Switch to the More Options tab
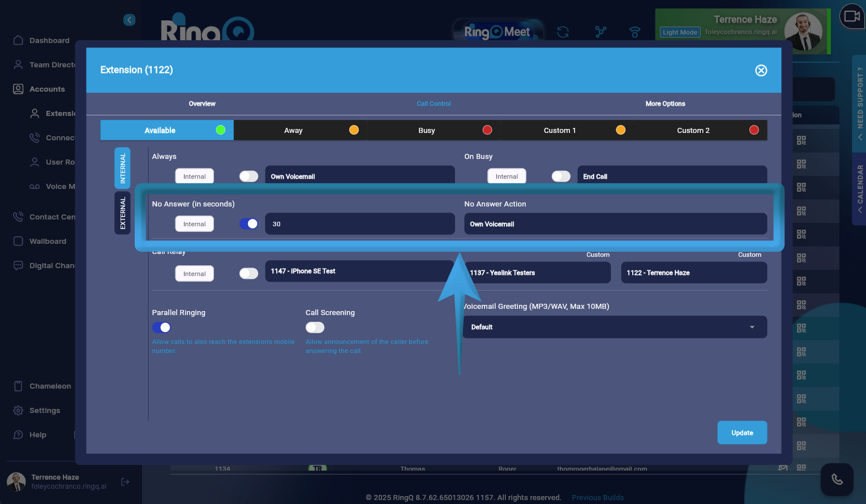 (x=665, y=104)
